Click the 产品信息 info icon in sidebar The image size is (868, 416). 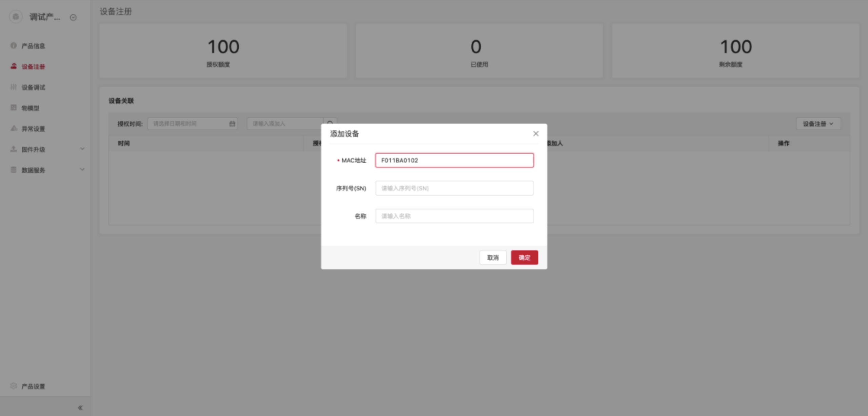[14, 45]
